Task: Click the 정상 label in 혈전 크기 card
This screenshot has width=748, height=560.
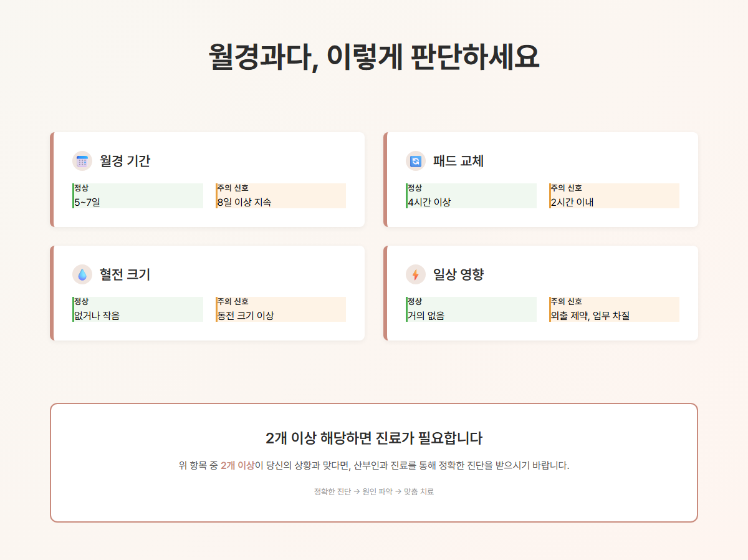Action: click(81, 301)
